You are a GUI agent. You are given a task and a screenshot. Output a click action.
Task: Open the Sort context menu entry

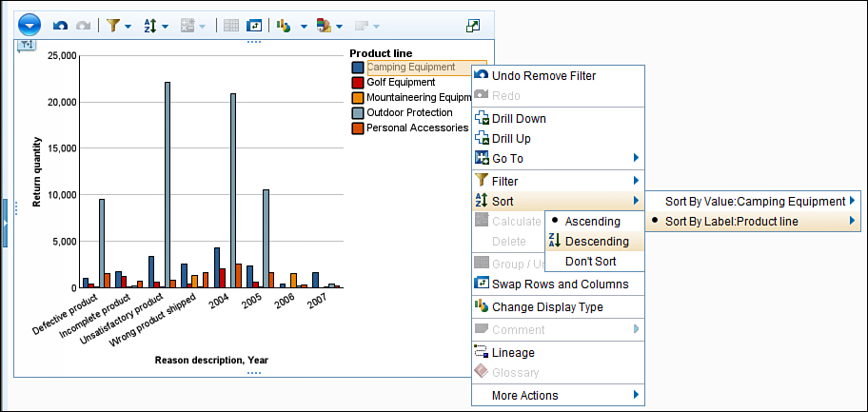[558, 201]
